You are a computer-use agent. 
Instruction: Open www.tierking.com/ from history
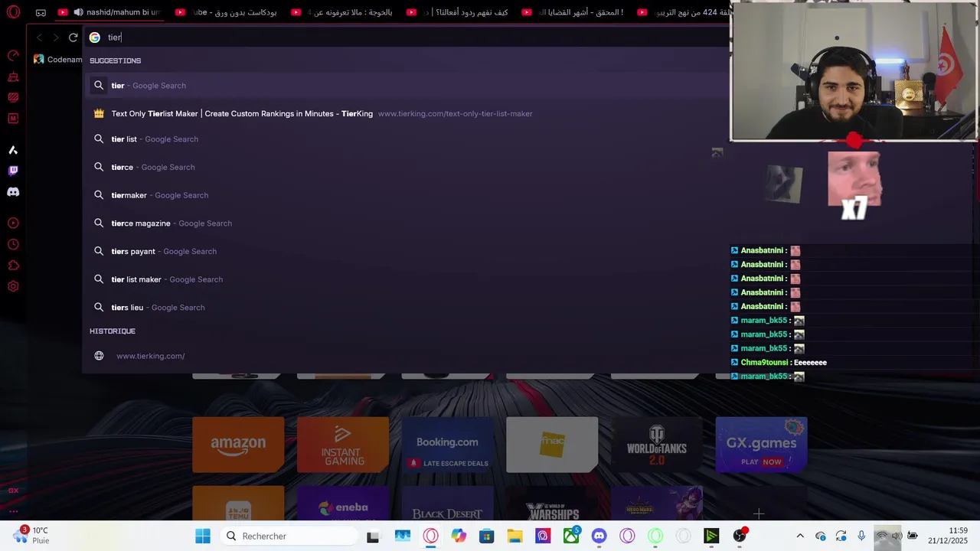point(406,356)
